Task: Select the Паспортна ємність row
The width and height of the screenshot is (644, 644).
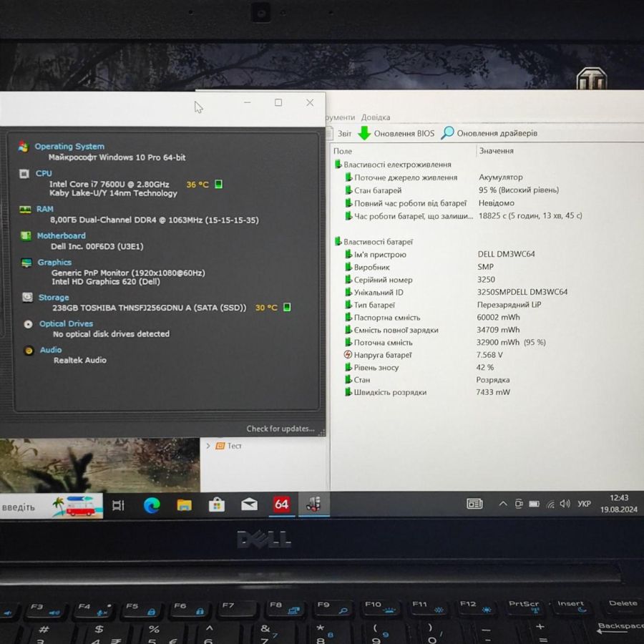Action: [432, 318]
